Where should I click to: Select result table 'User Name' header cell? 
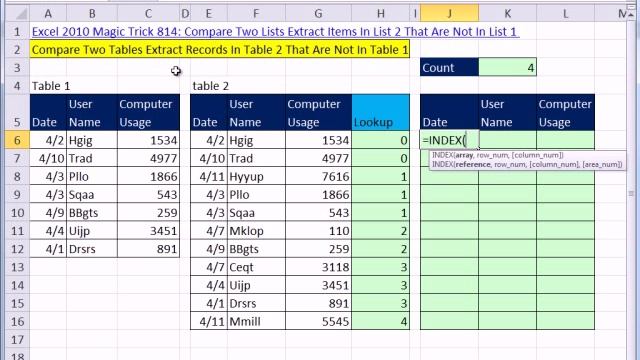click(508, 113)
